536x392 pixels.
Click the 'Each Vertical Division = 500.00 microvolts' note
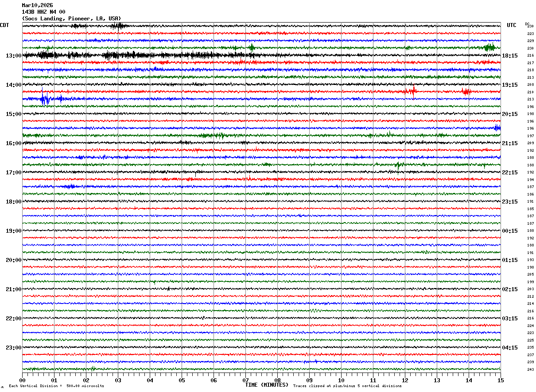(x=56, y=386)
